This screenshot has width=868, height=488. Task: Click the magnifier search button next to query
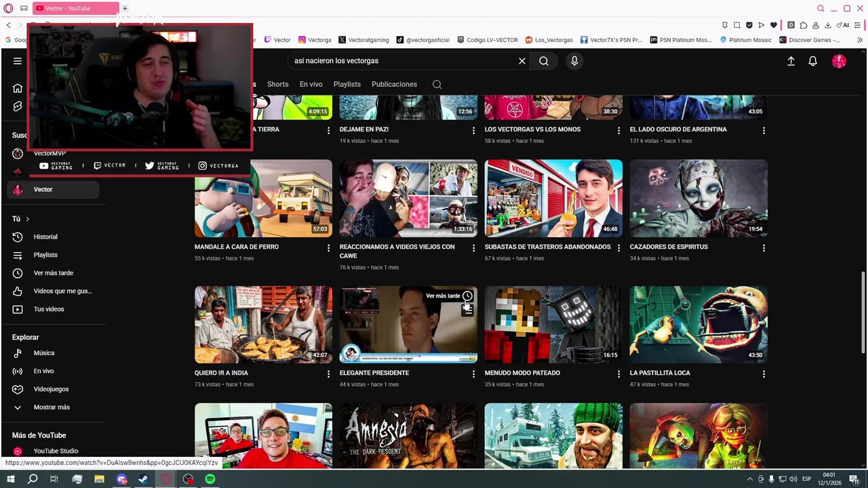tap(544, 61)
